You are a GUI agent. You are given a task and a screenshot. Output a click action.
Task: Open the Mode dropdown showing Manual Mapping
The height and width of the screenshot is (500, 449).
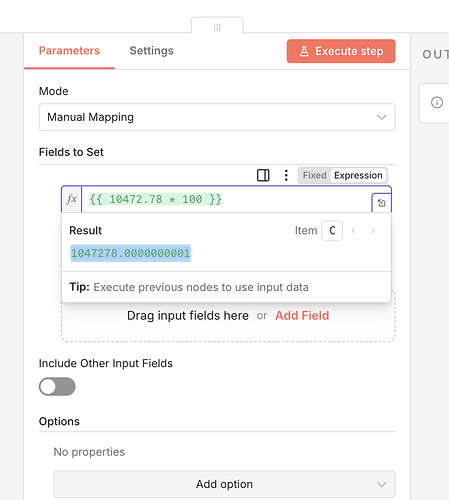(x=217, y=117)
